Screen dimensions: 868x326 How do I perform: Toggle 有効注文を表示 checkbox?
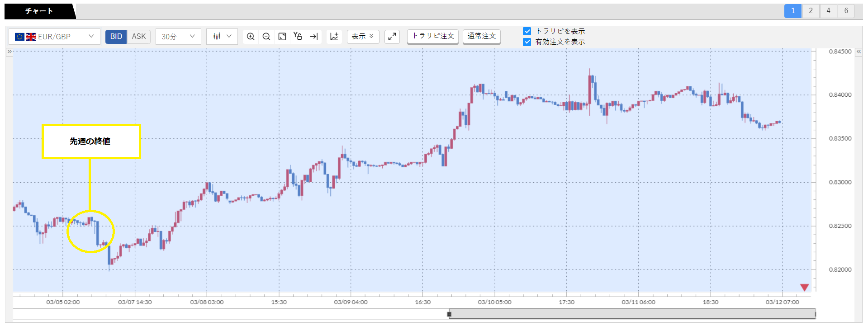pos(527,42)
